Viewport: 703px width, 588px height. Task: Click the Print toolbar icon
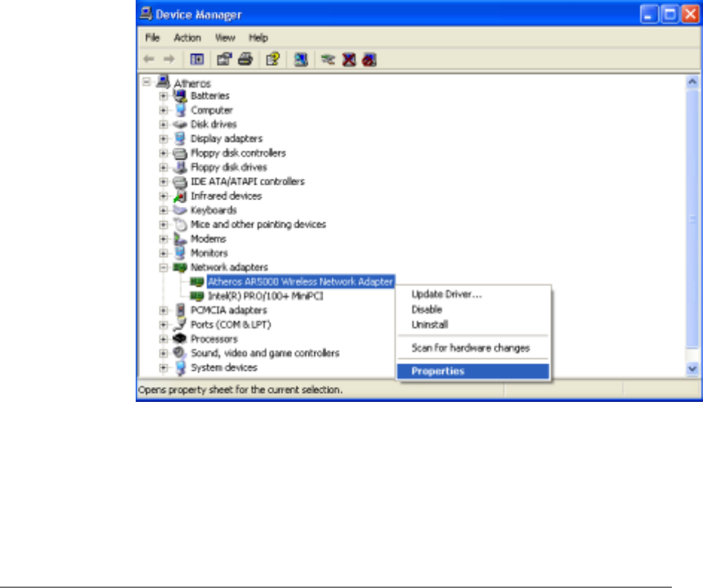(245, 59)
